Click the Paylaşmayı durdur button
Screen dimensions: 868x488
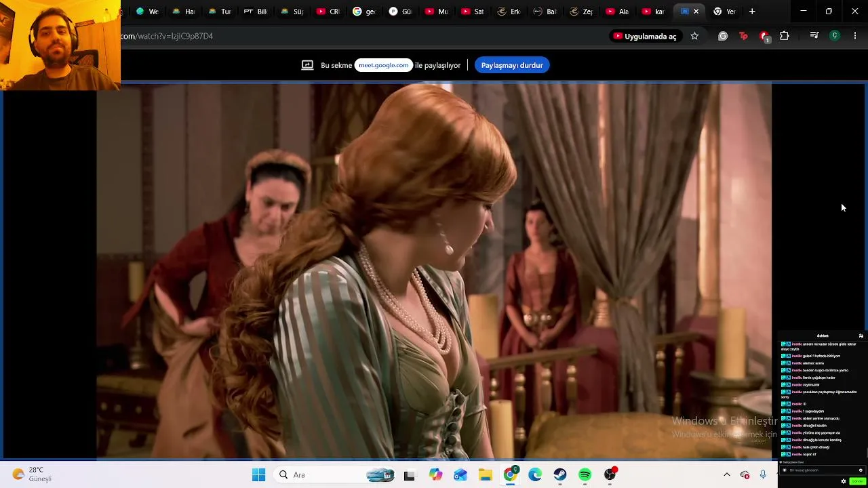[512, 65]
